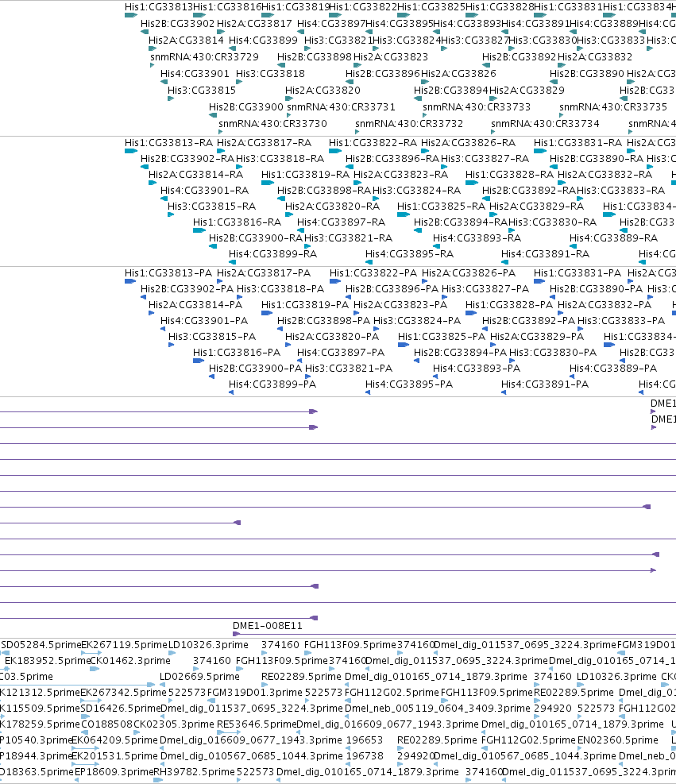
Task: Click the 196653 EST label
Action: click(365, 740)
